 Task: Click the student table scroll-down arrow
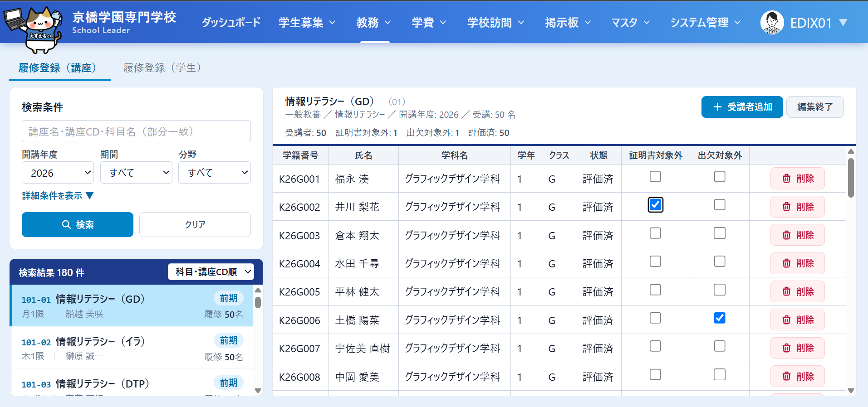click(x=851, y=391)
